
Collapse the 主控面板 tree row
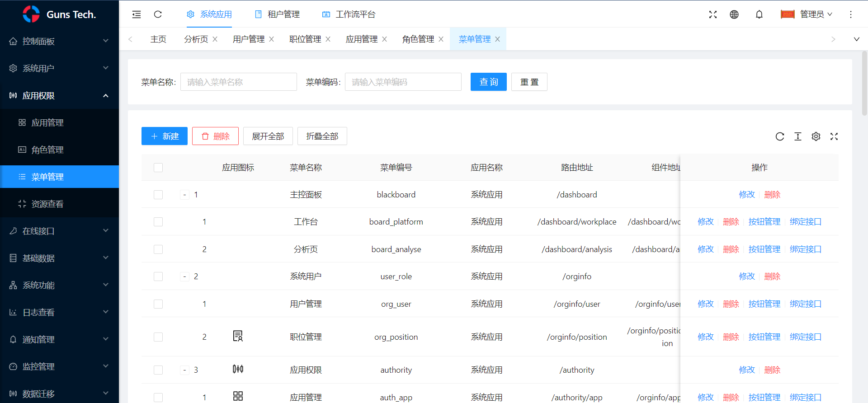184,195
